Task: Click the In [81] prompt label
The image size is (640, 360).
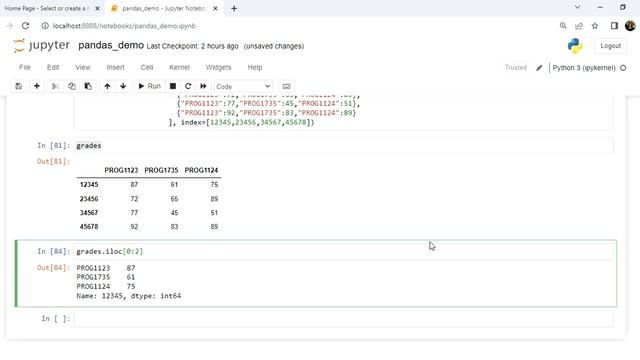Action: click(x=53, y=146)
